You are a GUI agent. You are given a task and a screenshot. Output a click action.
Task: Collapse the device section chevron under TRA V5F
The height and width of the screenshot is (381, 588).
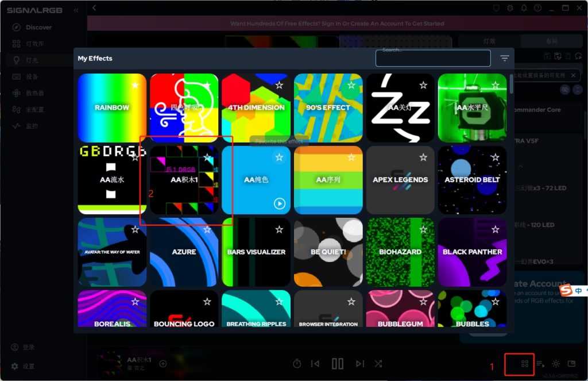coord(520,166)
